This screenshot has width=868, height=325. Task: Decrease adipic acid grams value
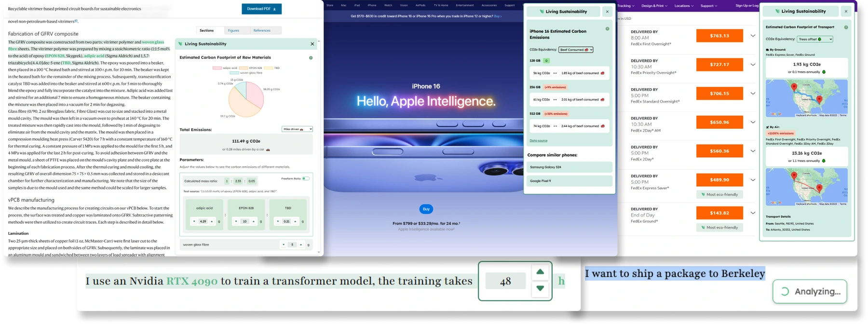pos(194,222)
